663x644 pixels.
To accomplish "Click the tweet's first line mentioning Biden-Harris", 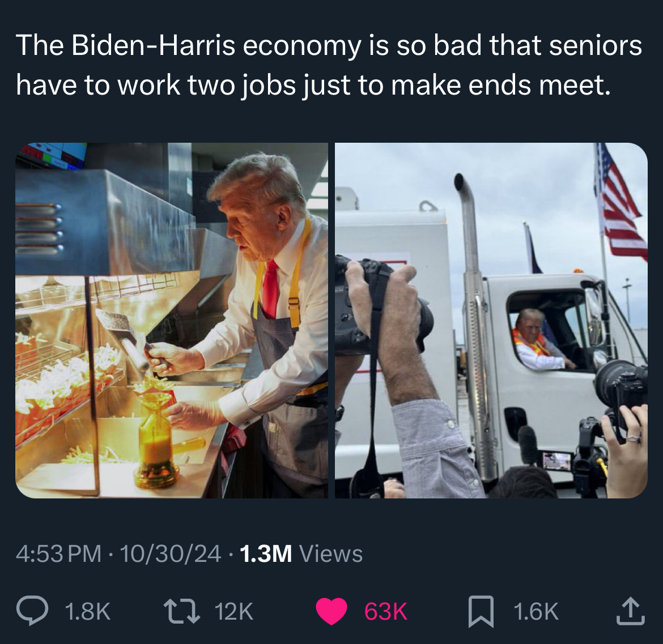I will click(329, 45).
